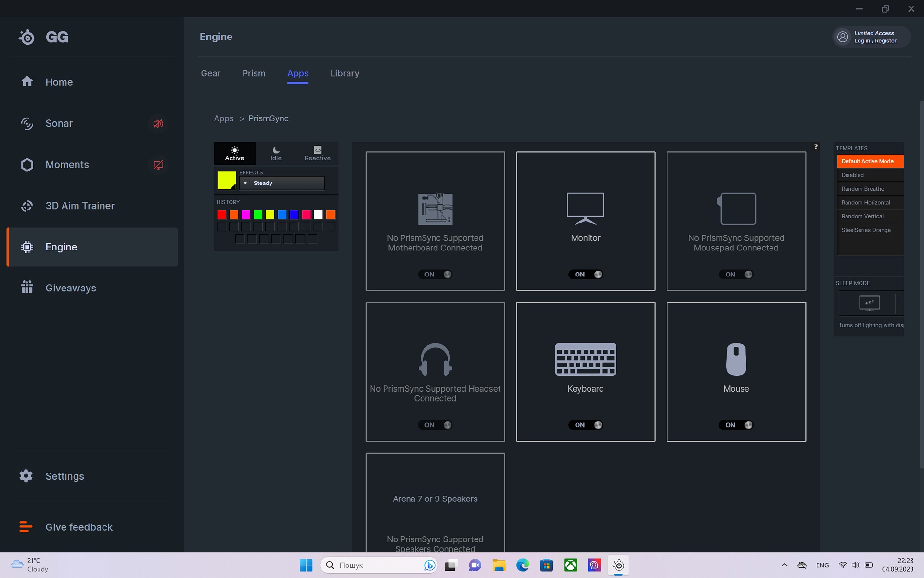This screenshot has height=578, width=924.
Task: Select the Keyboard device icon
Action: (586, 359)
